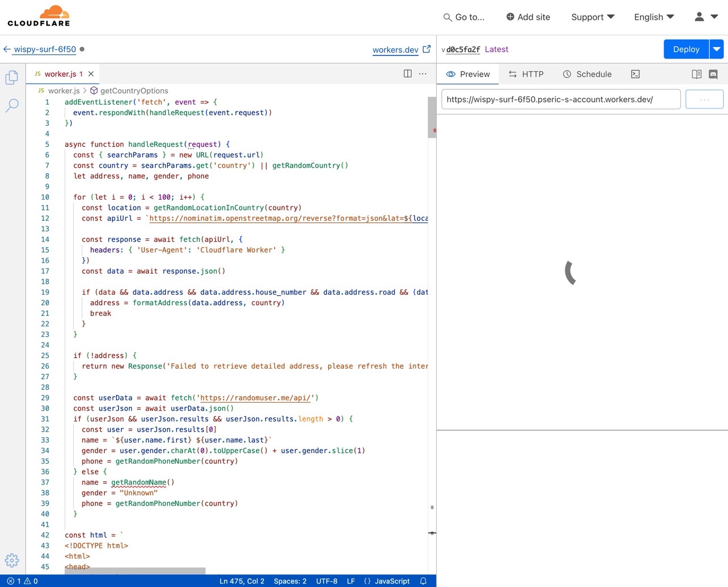Click the randomuser.me/api URL in code

coord(255,398)
